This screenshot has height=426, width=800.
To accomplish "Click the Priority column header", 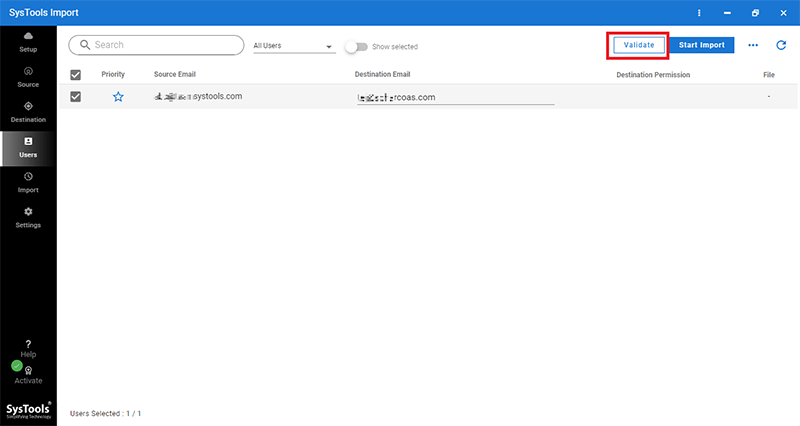I will click(x=113, y=74).
